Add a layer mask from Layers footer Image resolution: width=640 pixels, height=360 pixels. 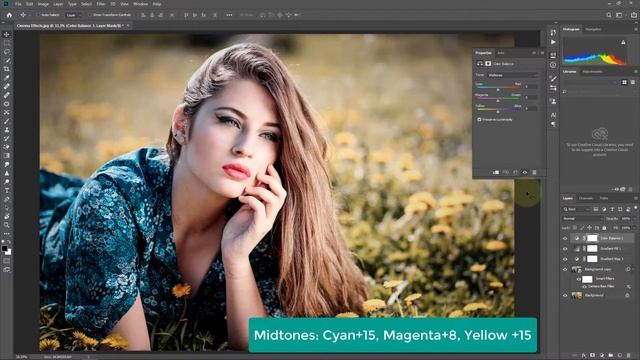(592, 356)
